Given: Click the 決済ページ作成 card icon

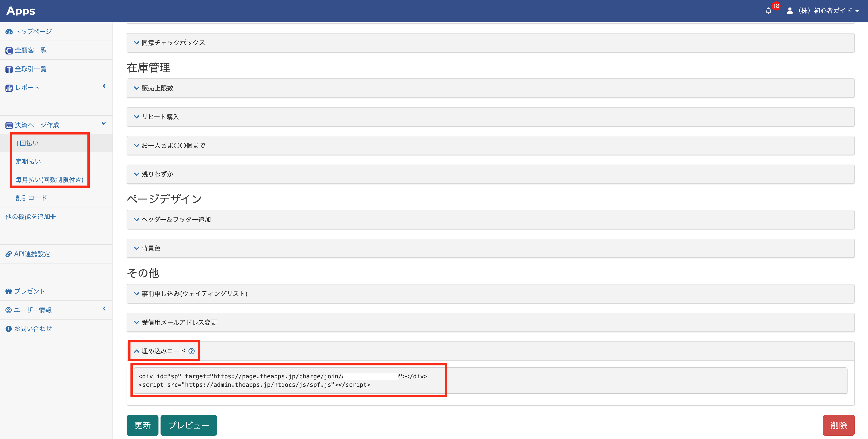Looking at the screenshot, I should pos(9,125).
